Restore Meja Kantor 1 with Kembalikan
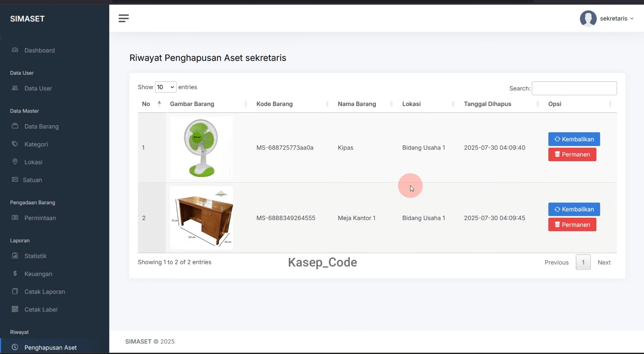The height and width of the screenshot is (354, 644). pos(574,209)
